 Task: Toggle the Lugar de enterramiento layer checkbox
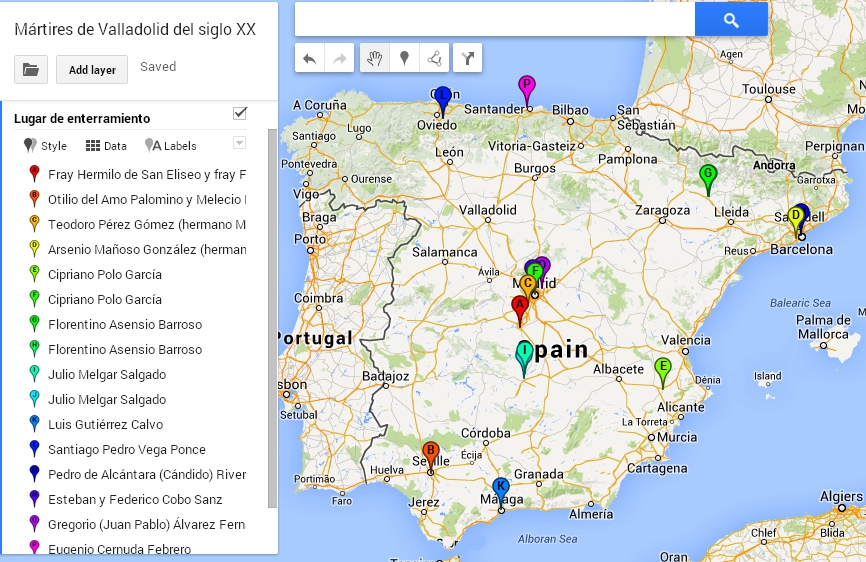[240, 113]
